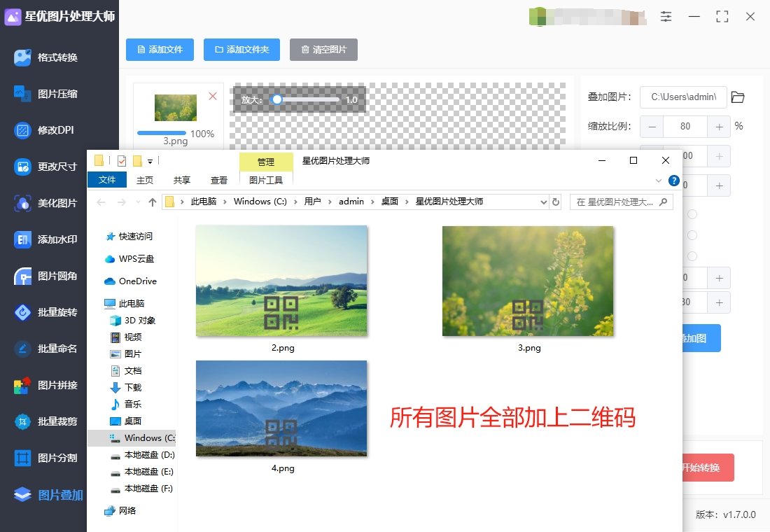770x532 pixels.
Task: Open the 文件 menu in Explorer
Action: coord(107,180)
